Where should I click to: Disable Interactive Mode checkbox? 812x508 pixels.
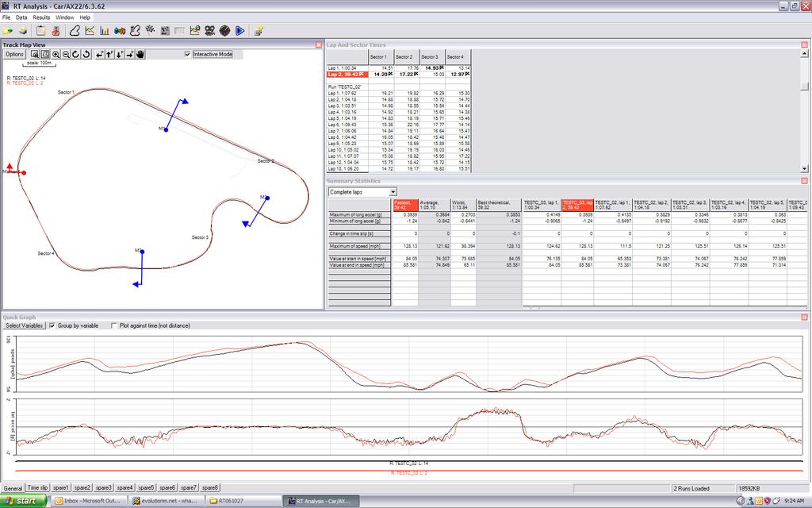187,55
